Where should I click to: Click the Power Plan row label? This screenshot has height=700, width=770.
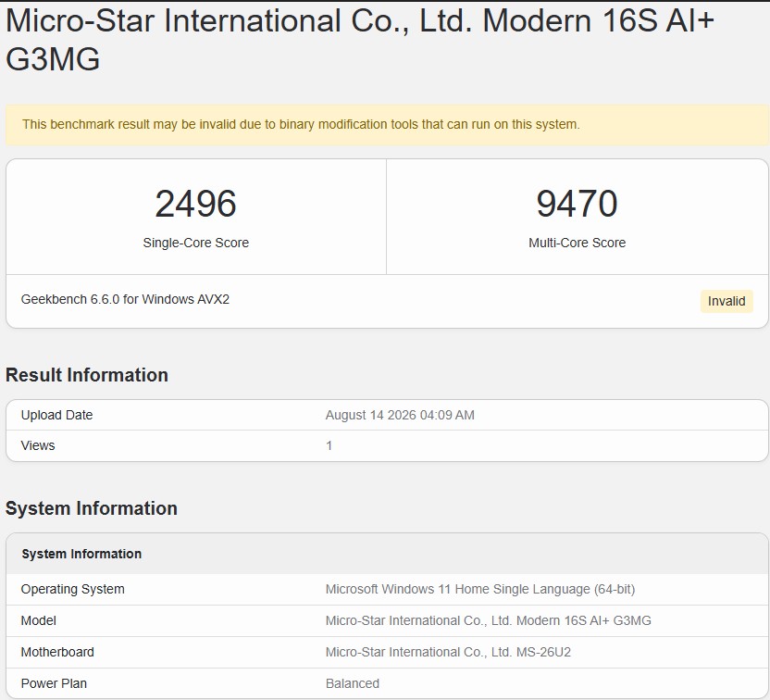54,683
